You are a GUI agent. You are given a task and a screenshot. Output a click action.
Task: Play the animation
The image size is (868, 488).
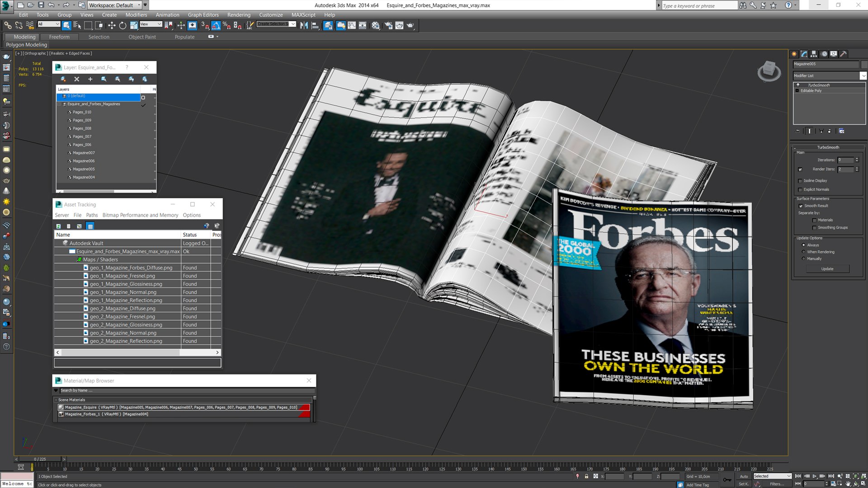pyautogui.click(x=815, y=476)
